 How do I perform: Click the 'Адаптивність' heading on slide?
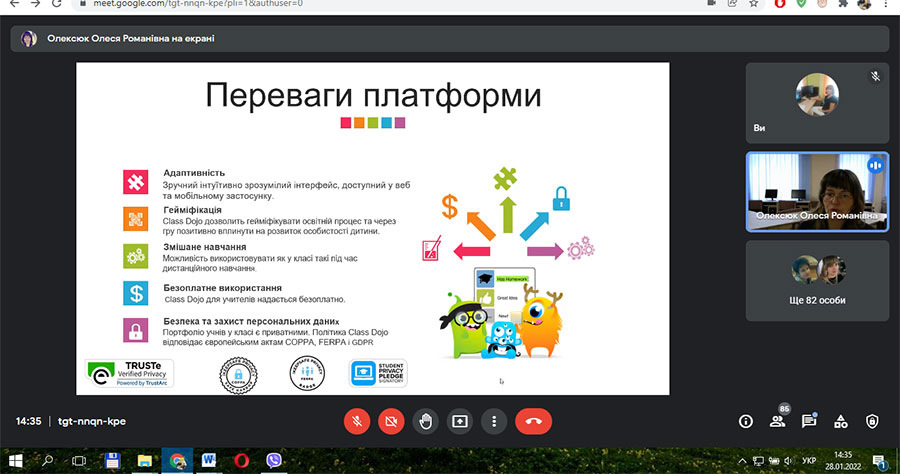(194, 173)
